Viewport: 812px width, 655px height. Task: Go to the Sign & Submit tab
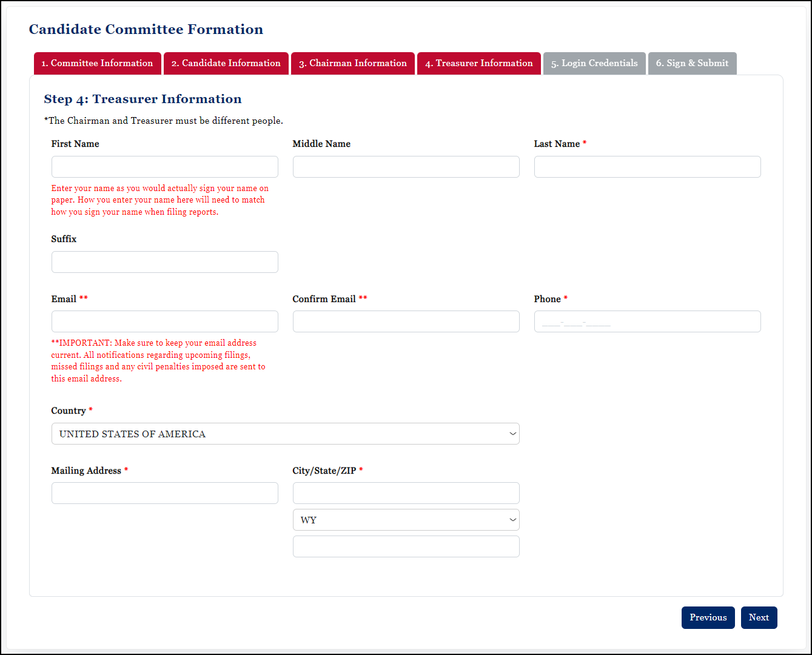[692, 63]
